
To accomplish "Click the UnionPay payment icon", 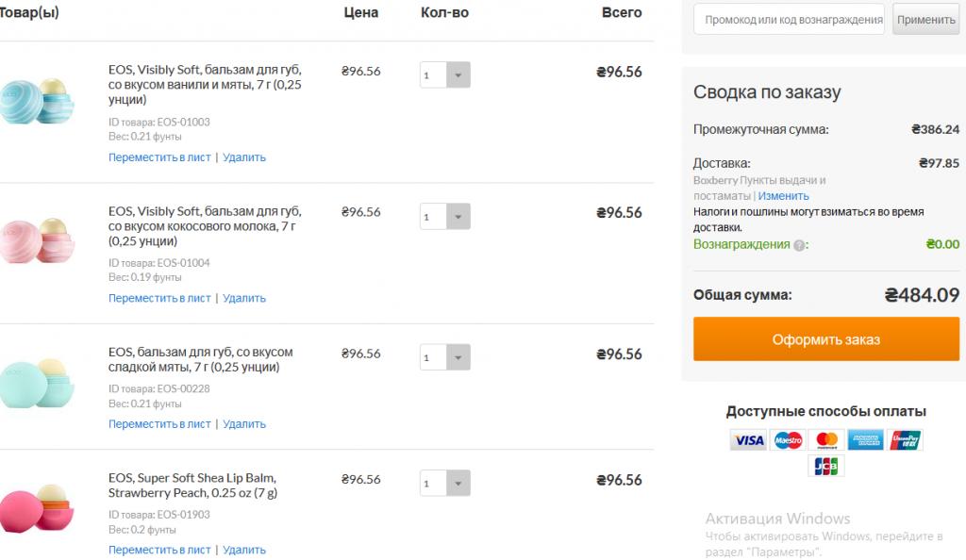I will [x=905, y=440].
